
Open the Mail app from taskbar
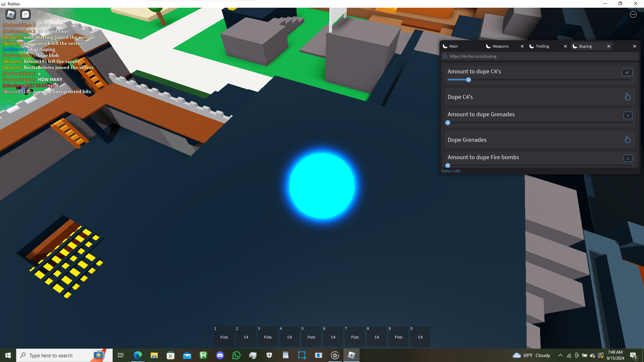click(187, 355)
